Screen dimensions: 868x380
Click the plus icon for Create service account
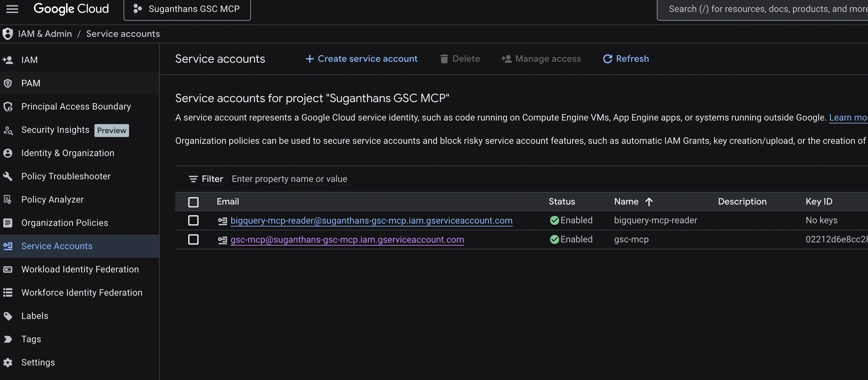(309, 59)
